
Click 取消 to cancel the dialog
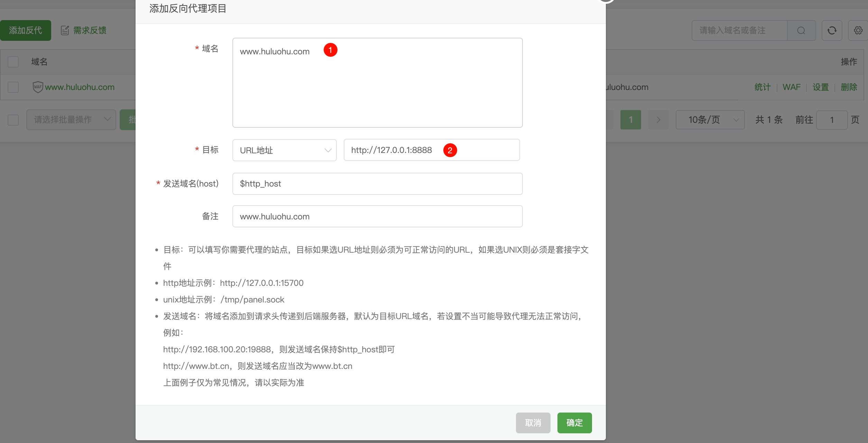tap(533, 423)
